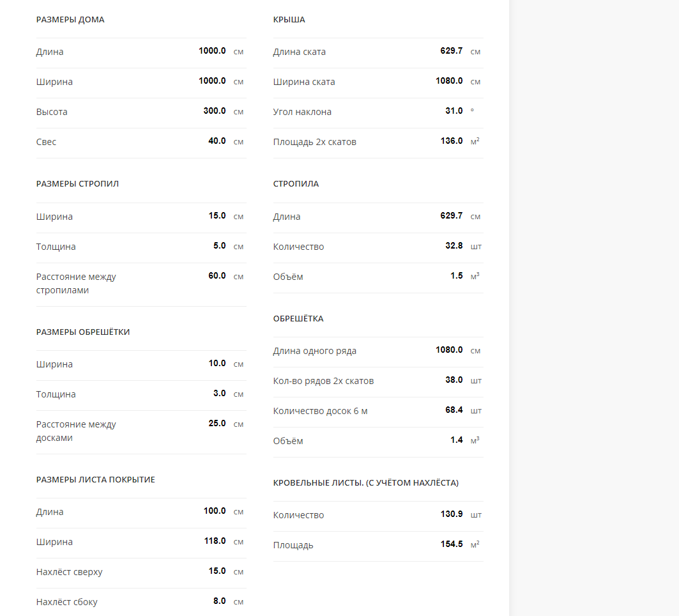679x616 pixels.
Task: Select the house width value field
Action: [x=212, y=81]
